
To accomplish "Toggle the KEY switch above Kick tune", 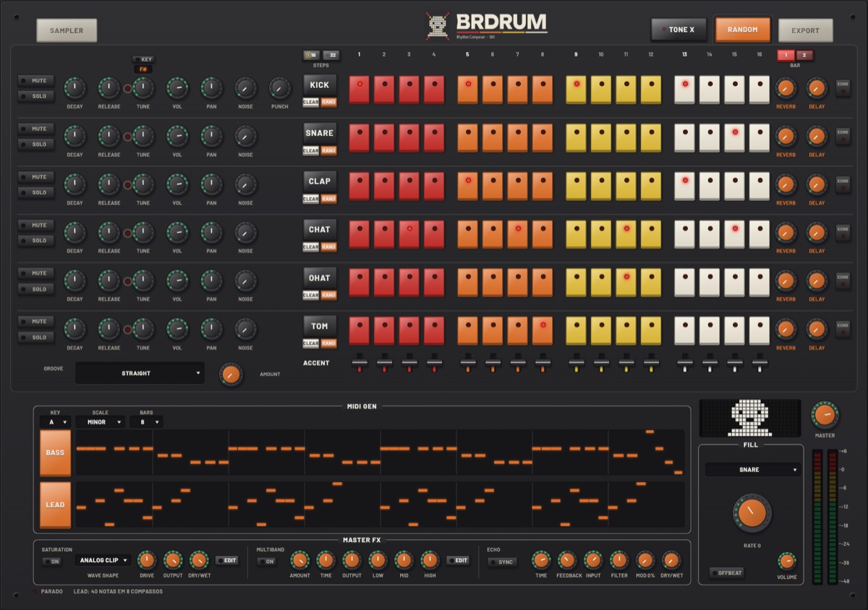I will (142, 59).
